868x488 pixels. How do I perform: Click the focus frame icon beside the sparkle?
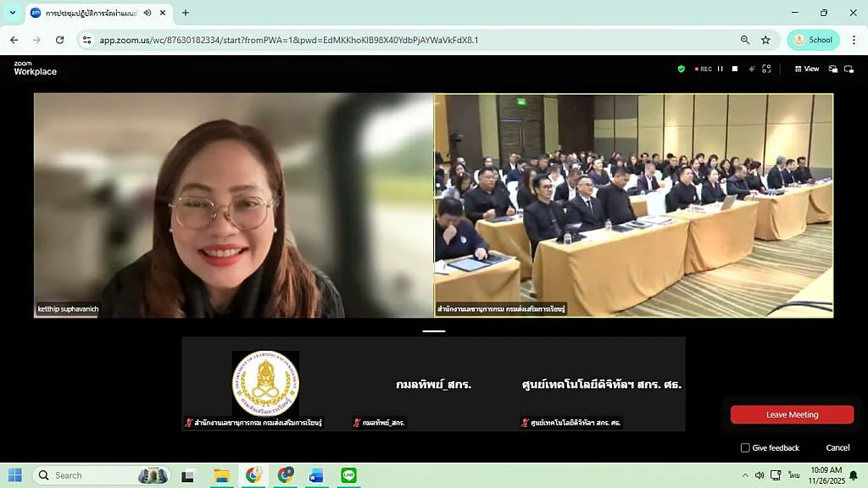pos(766,69)
